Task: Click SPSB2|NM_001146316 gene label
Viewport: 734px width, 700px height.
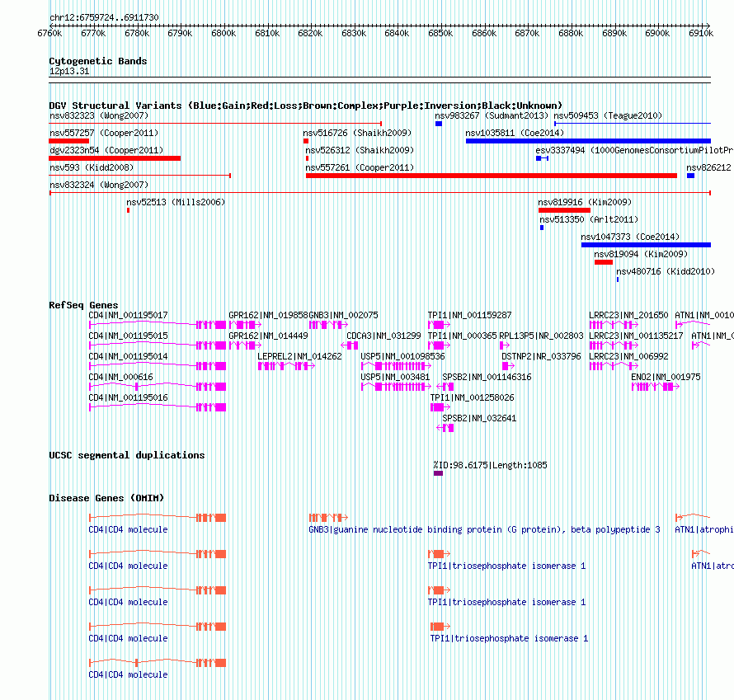Action: click(487, 377)
